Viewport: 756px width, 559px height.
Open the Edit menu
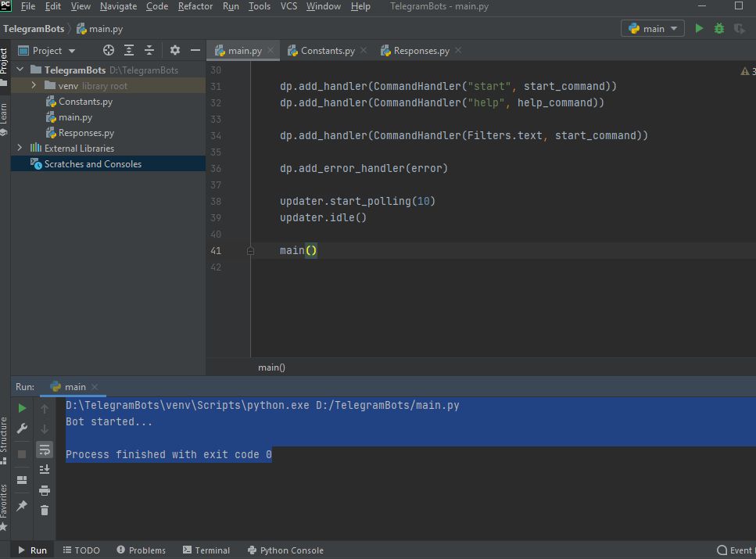click(x=53, y=6)
